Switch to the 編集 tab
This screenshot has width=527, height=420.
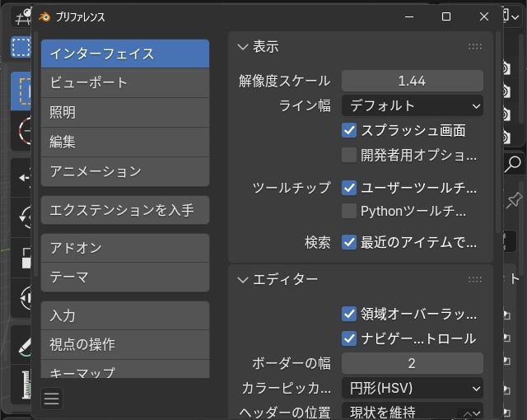[x=125, y=142]
